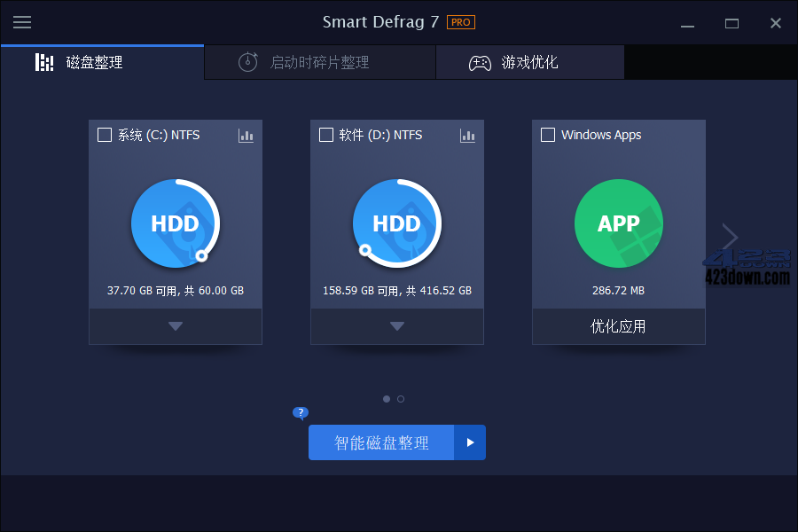
Task: Open the help tooltip question mark
Action: [x=300, y=413]
